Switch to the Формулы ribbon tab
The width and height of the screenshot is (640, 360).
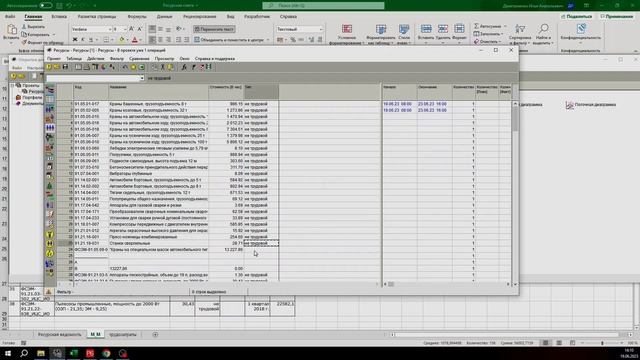pyautogui.click(x=137, y=17)
